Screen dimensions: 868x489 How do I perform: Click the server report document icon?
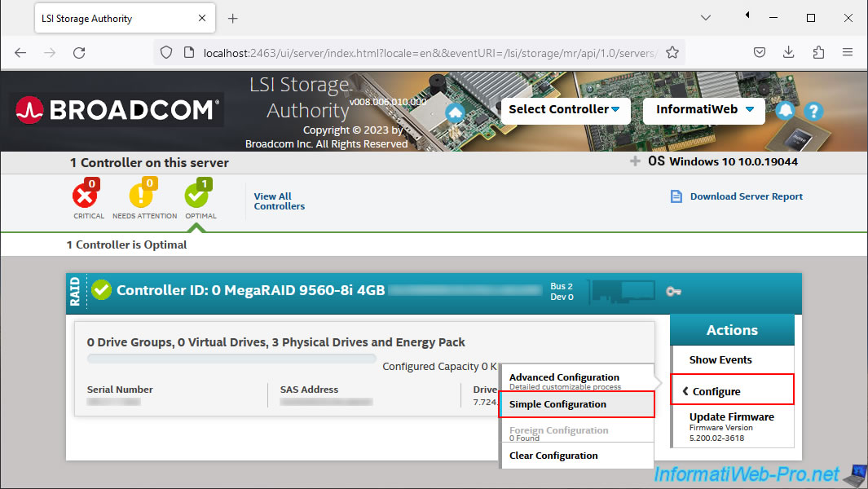[x=676, y=196]
